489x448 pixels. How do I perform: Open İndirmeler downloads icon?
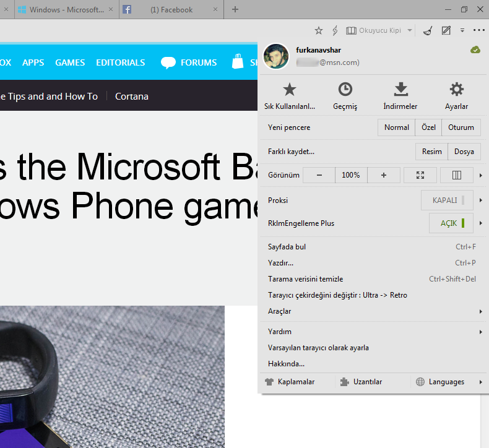click(x=400, y=96)
